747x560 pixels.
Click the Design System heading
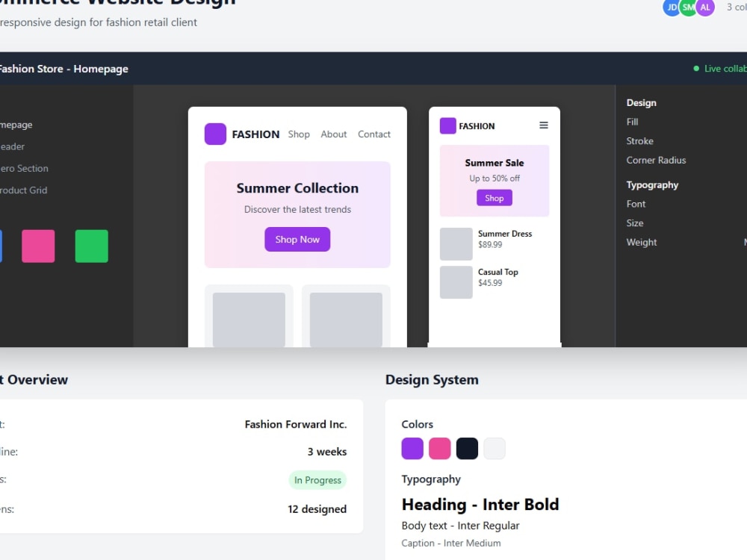click(432, 380)
